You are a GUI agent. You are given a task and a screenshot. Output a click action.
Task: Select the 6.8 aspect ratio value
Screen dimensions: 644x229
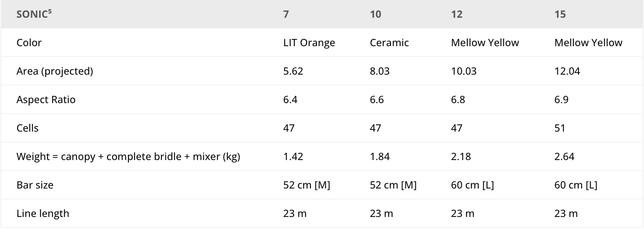(458, 100)
